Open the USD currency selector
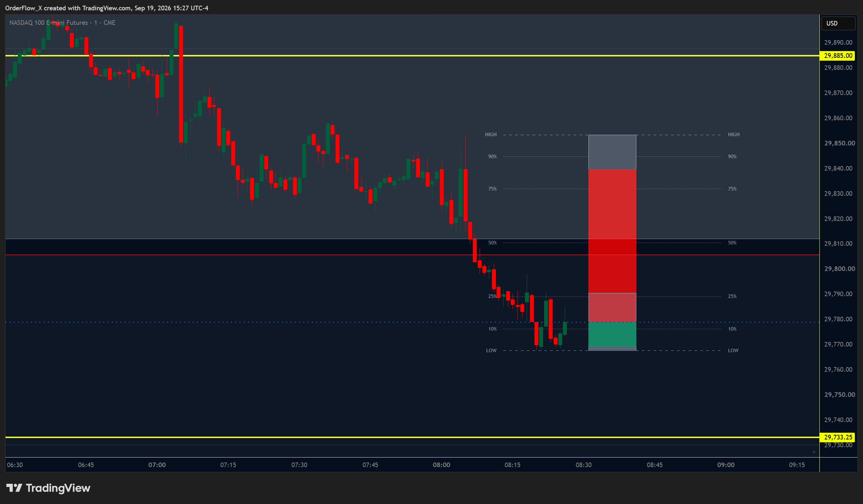Image resolution: width=863 pixels, height=504 pixels. (838, 23)
